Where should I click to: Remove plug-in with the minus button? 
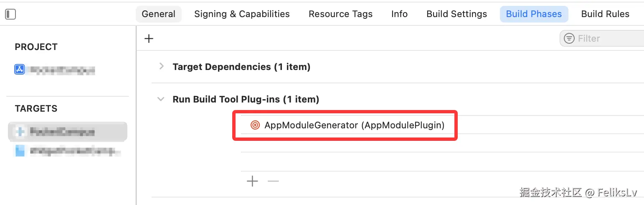273,181
